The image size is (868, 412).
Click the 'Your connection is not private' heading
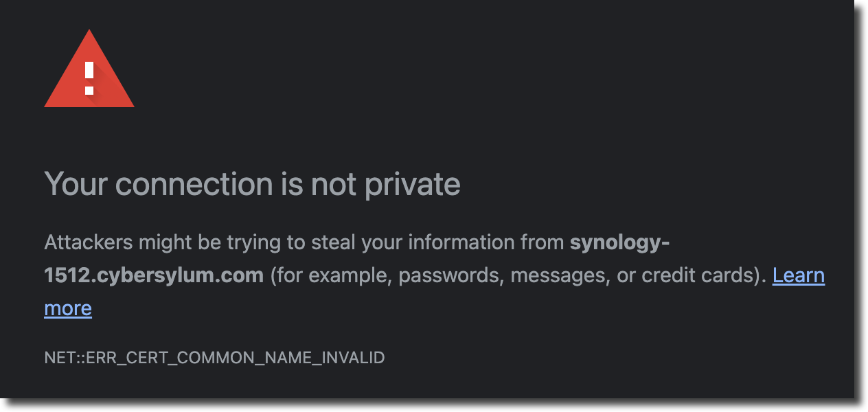pos(252,184)
